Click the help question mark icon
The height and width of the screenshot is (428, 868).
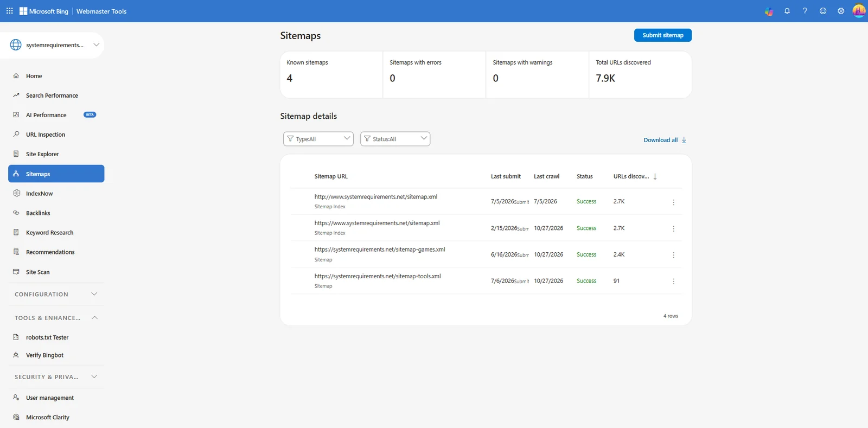click(805, 11)
